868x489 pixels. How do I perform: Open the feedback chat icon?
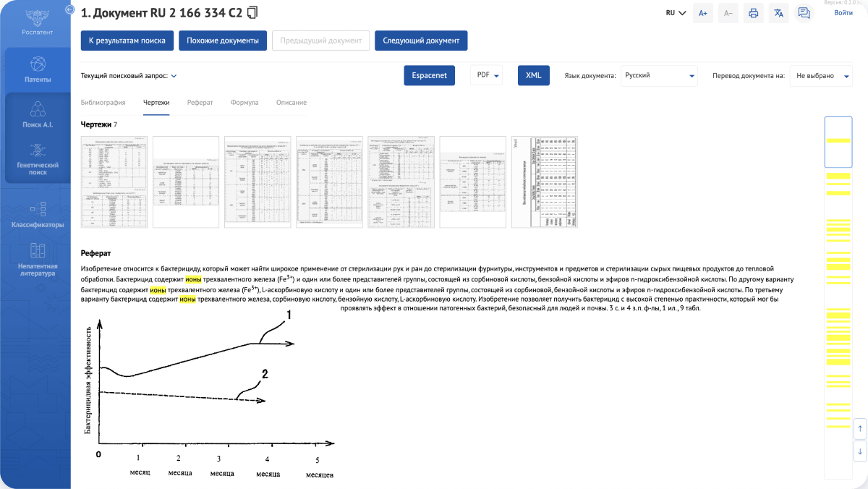point(804,13)
